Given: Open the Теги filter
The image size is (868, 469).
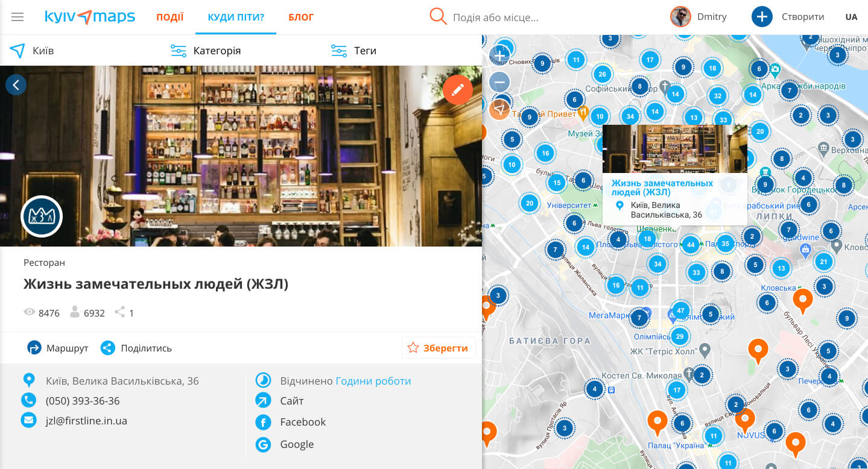Looking at the screenshot, I should click(x=354, y=51).
